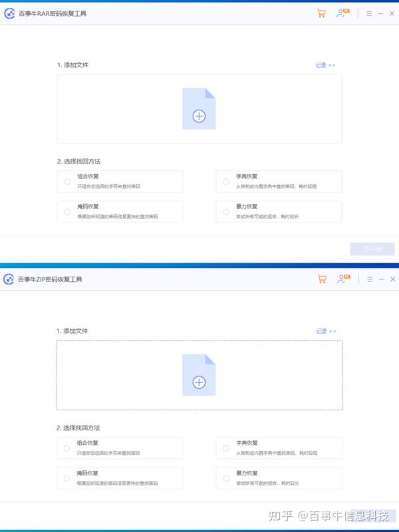Select 暴力恢复 radio in RAR tool
This screenshot has height=532, width=399.
(226, 211)
